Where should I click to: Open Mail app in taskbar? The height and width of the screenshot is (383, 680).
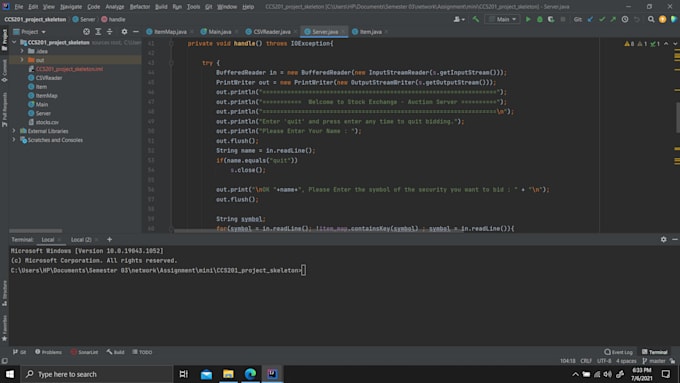click(206, 374)
